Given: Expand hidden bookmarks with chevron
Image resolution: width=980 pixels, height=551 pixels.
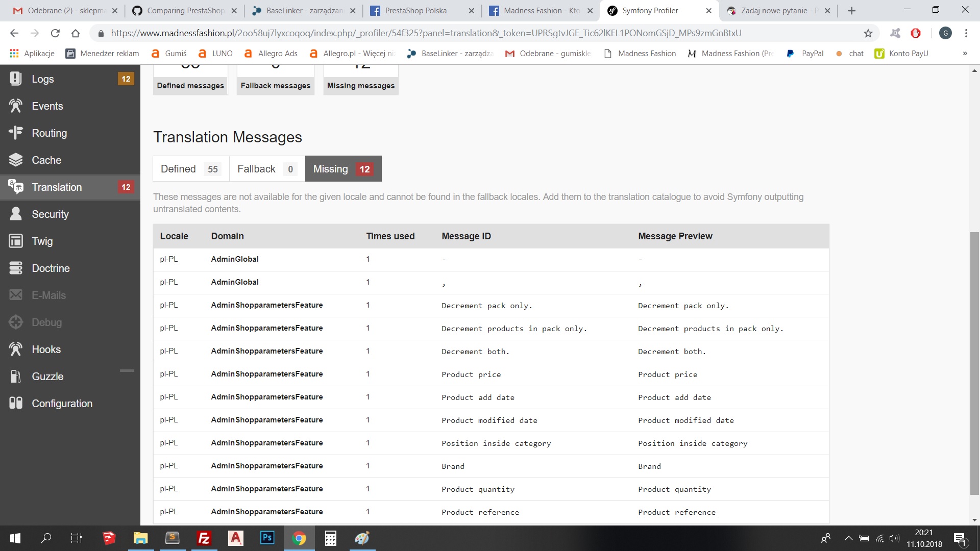Looking at the screenshot, I should click(965, 54).
